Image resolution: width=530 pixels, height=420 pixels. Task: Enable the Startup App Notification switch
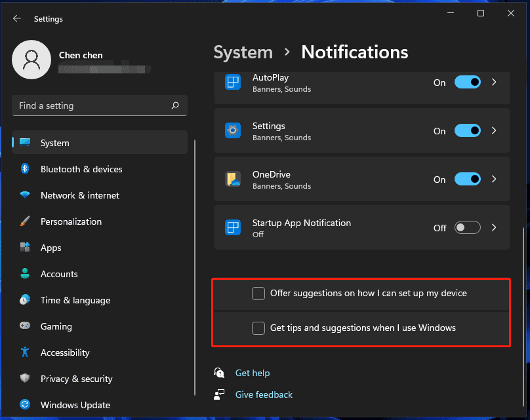[468, 227]
